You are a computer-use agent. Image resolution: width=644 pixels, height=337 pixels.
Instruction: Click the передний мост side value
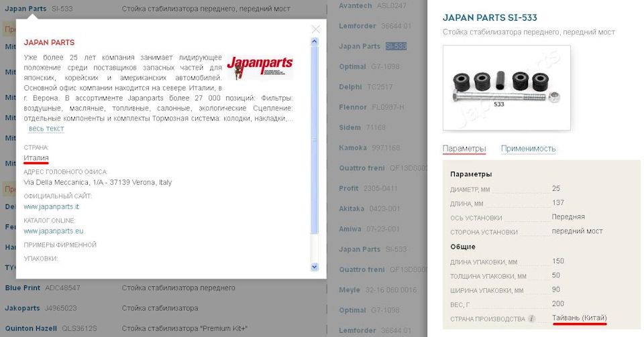click(x=577, y=231)
